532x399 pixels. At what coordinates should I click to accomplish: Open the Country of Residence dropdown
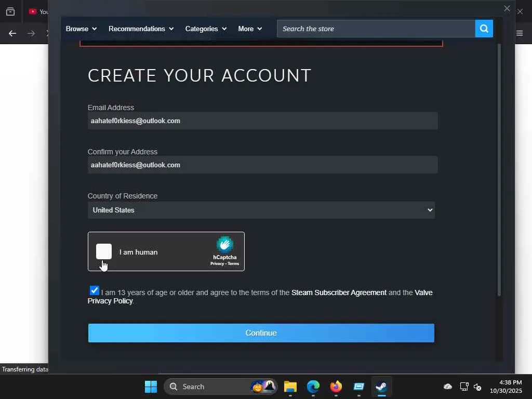point(261,210)
